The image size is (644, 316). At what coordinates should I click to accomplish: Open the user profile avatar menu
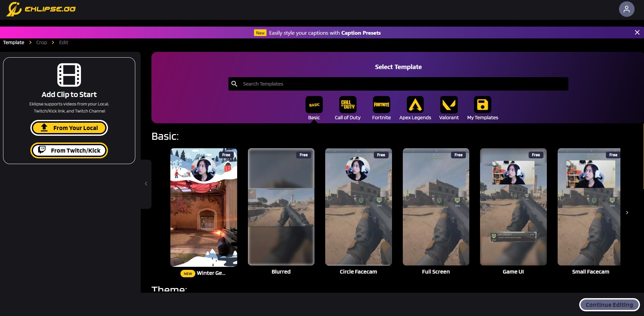click(x=626, y=9)
